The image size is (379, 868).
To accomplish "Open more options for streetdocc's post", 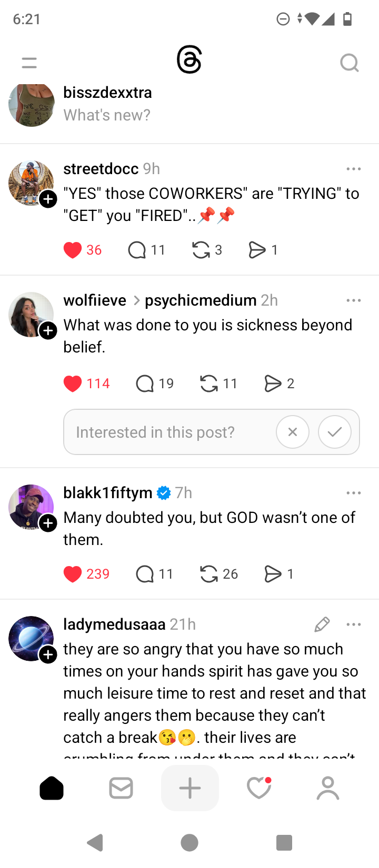I will point(354,169).
